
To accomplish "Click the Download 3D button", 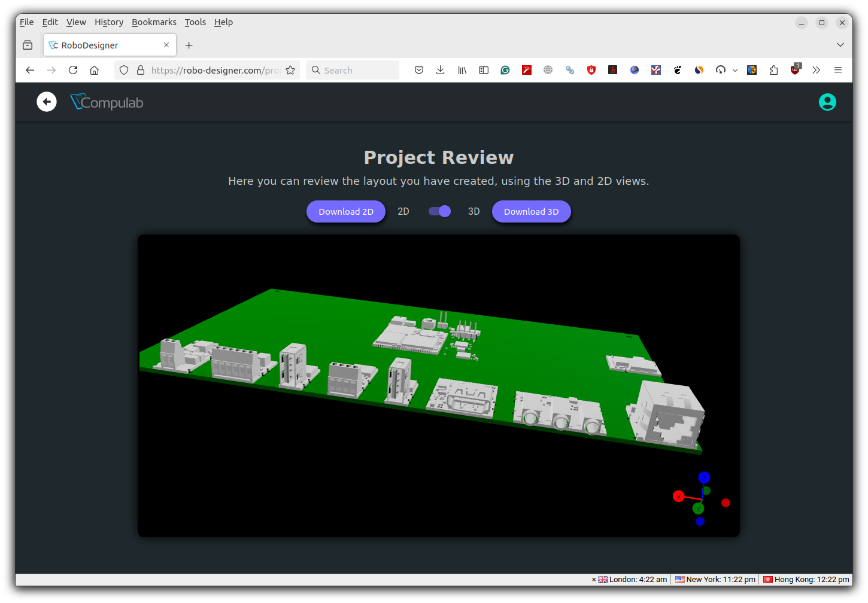I will tap(532, 211).
